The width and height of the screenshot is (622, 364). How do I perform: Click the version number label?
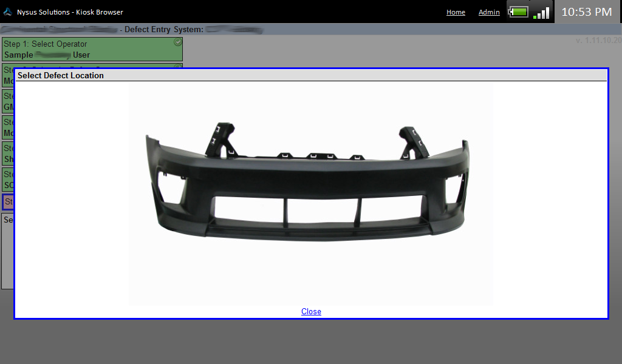598,41
